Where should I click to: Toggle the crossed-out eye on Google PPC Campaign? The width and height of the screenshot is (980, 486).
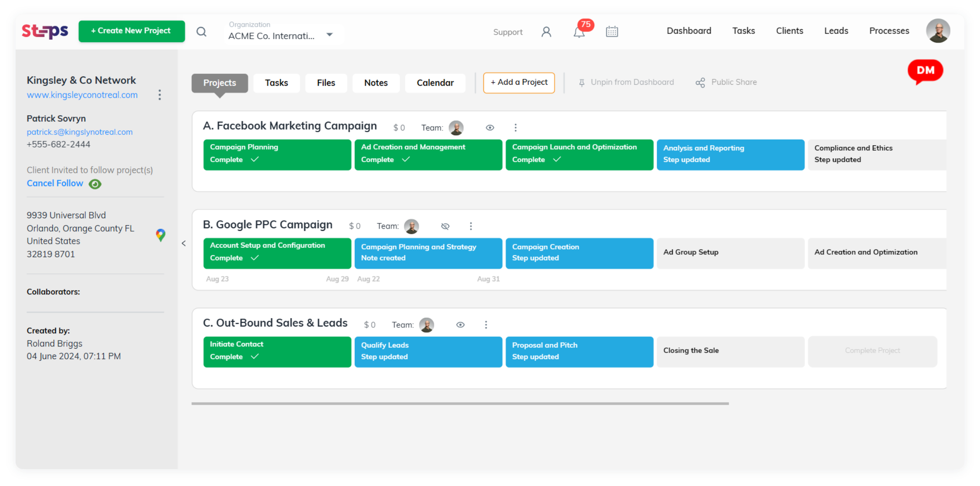pyautogui.click(x=445, y=226)
